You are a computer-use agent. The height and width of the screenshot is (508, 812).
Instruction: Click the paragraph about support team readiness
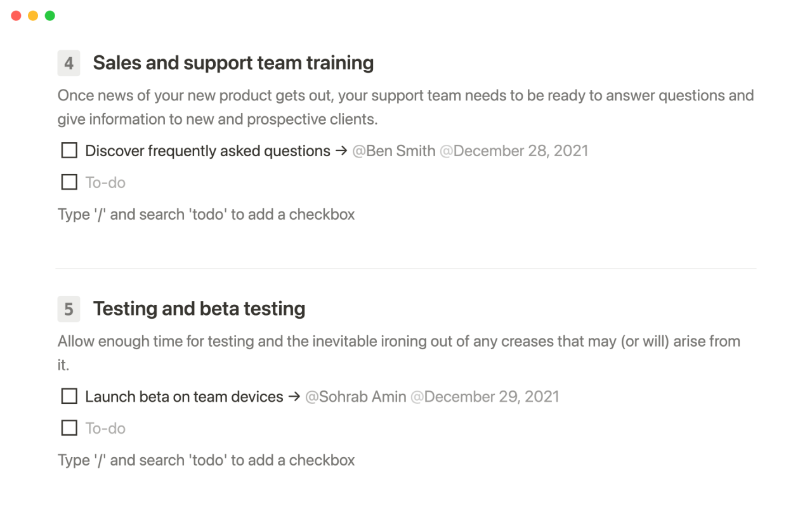[406, 107]
